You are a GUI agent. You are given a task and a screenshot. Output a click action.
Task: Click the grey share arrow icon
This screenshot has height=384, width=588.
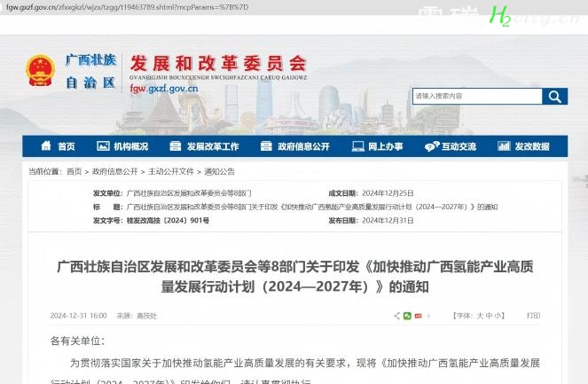click(396, 316)
